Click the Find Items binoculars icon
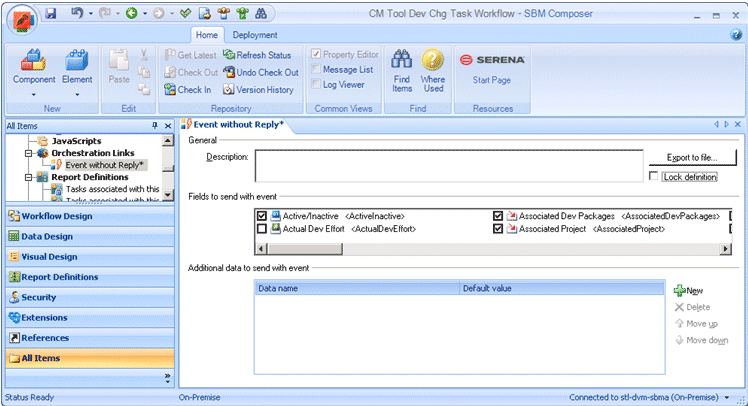 (x=402, y=62)
